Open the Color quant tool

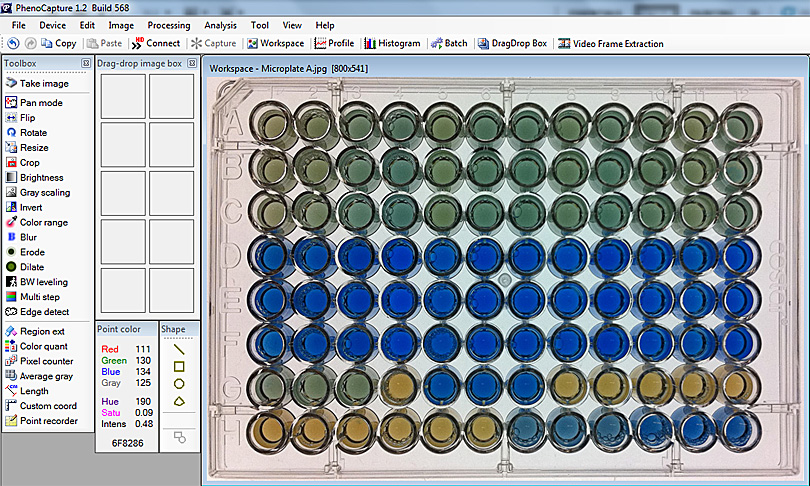click(44, 346)
